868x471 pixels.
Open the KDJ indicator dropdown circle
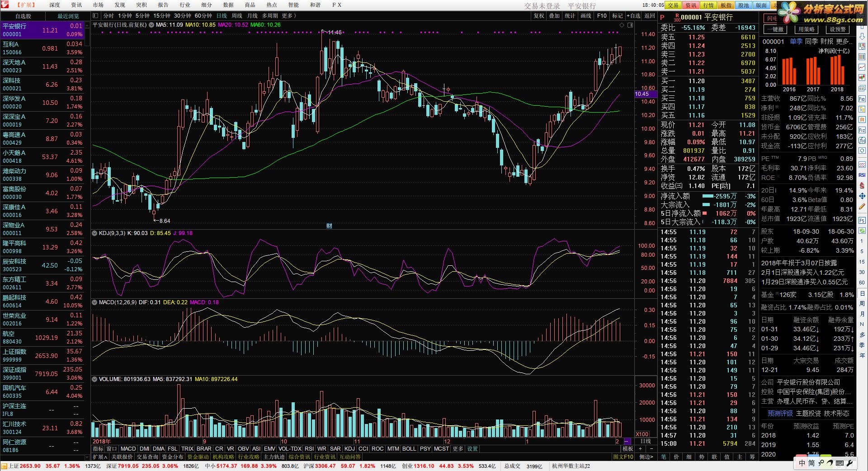[94, 233]
